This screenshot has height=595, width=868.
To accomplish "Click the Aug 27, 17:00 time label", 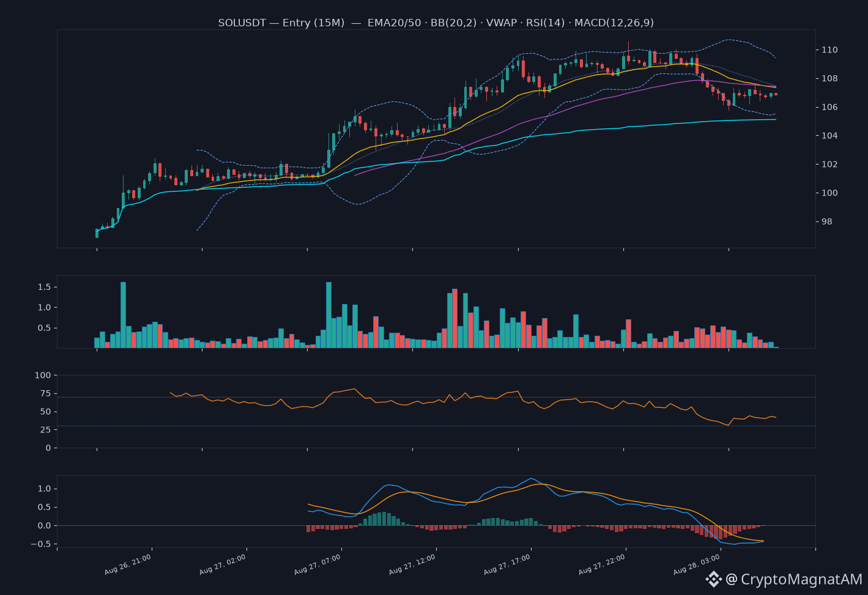I will [507, 564].
